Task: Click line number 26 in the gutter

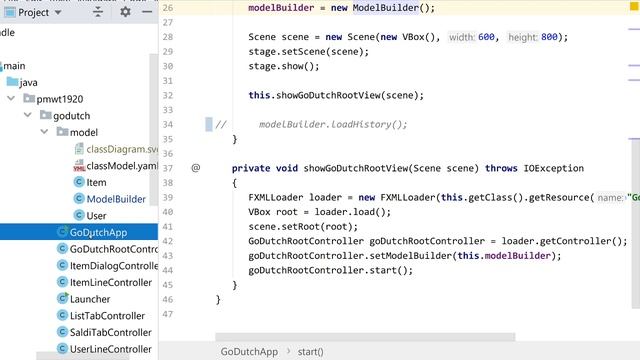Action: click(x=168, y=8)
